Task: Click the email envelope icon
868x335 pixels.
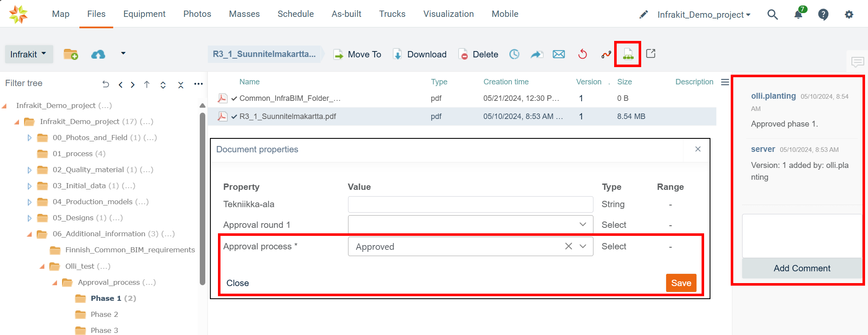Action: pos(559,54)
